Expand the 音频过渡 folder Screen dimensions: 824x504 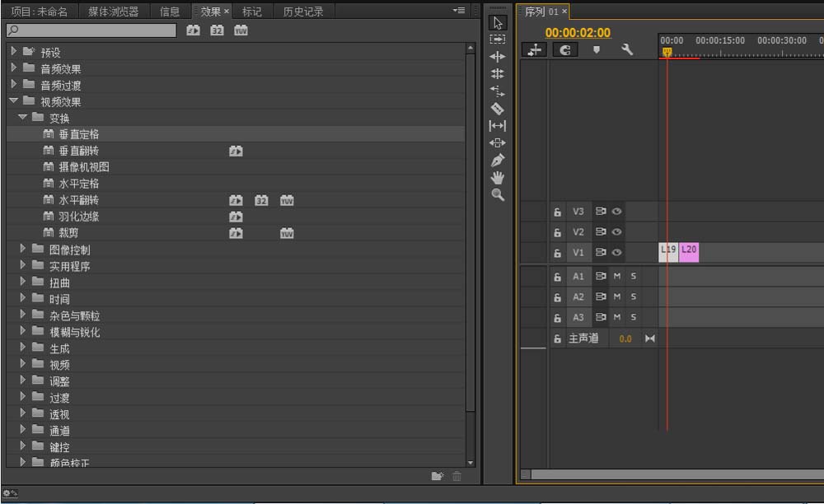coord(14,85)
